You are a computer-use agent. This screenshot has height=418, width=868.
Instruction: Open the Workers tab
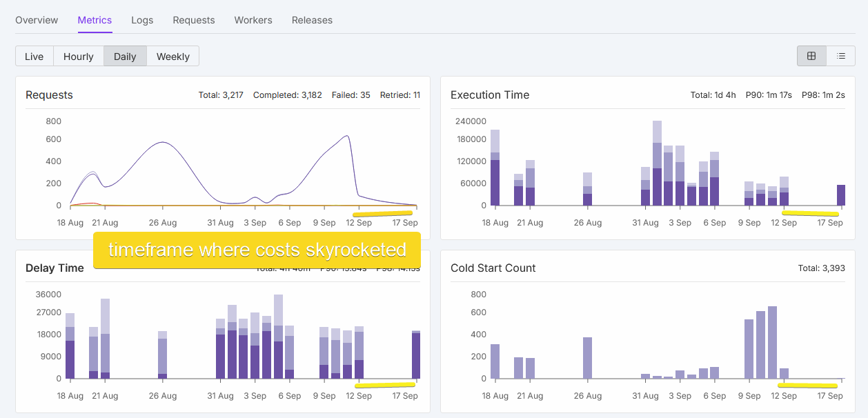(253, 20)
